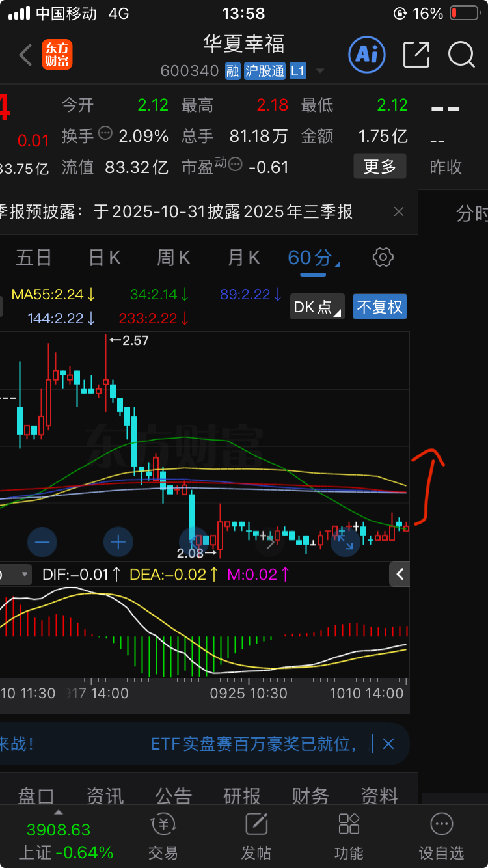Open the 资料 tab
This screenshot has width=488, height=868.
coord(379,796)
